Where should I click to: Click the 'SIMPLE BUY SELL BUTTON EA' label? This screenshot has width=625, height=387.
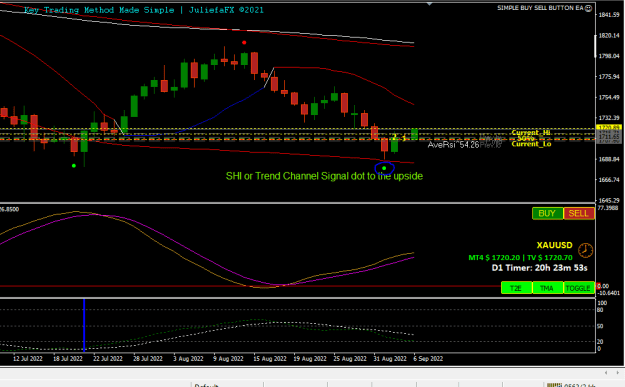pyautogui.click(x=540, y=8)
